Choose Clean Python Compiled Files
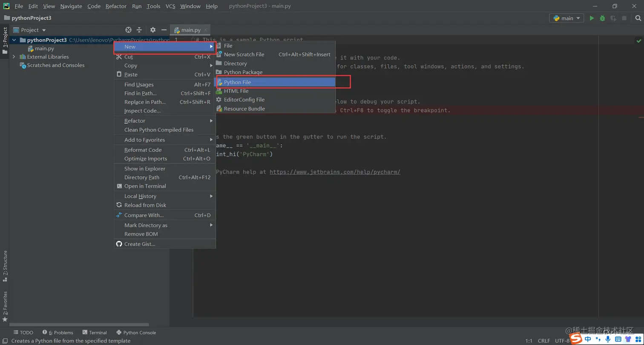 click(x=164, y=130)
